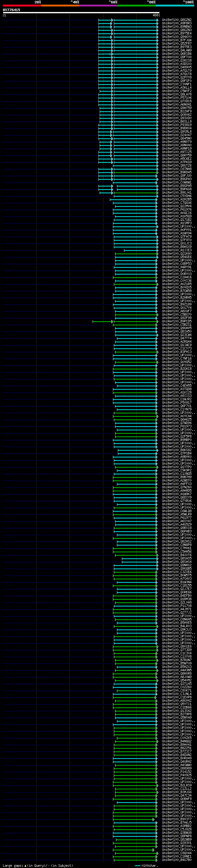Select hit UniRef100_Q08062

177,115
